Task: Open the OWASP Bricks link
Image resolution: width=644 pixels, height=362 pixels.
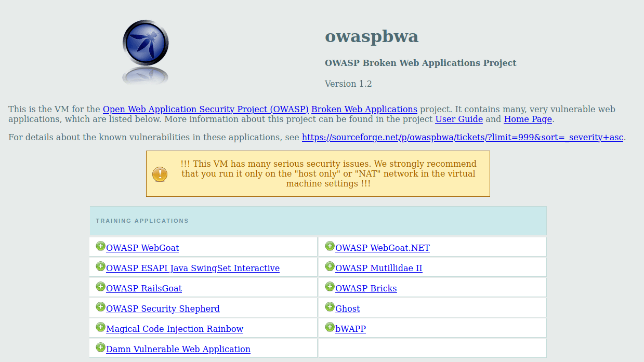Action: pyautogui.click(x=366, y=288)
